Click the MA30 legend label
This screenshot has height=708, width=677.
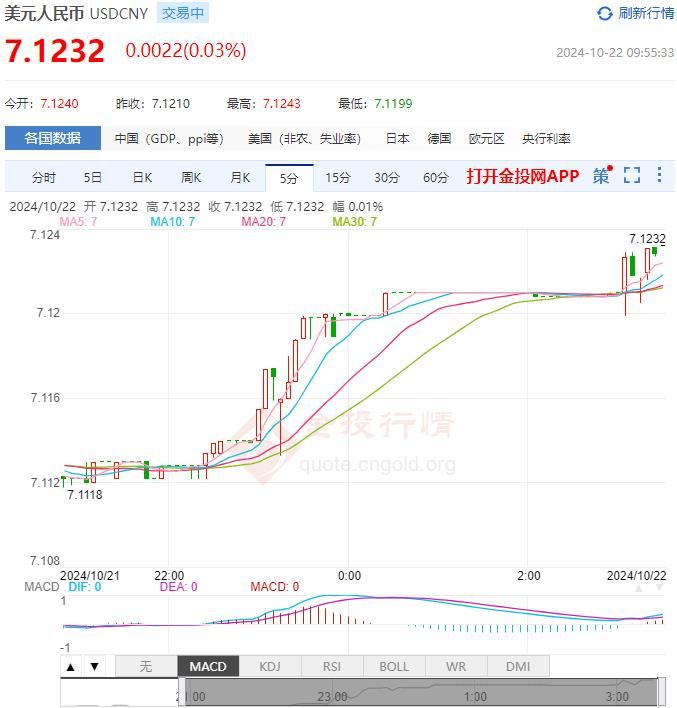pyautogui.click(x=355, y=222)
